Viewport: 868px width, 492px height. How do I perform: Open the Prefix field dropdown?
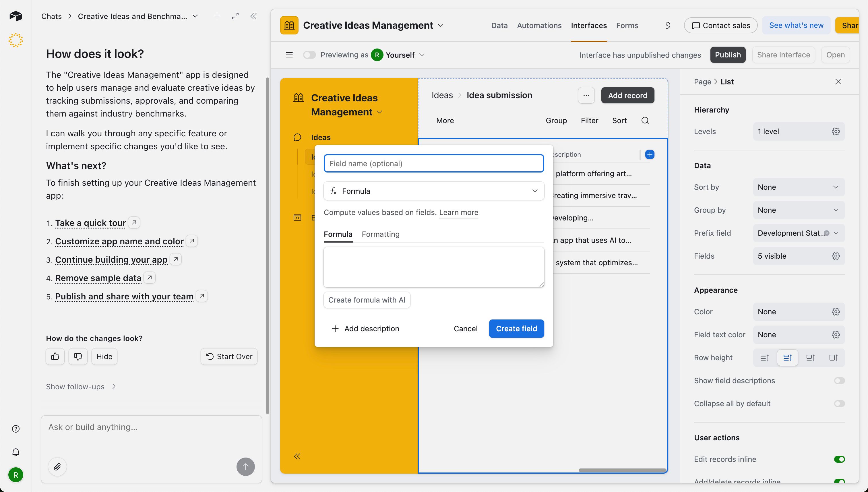pos(799,233)
